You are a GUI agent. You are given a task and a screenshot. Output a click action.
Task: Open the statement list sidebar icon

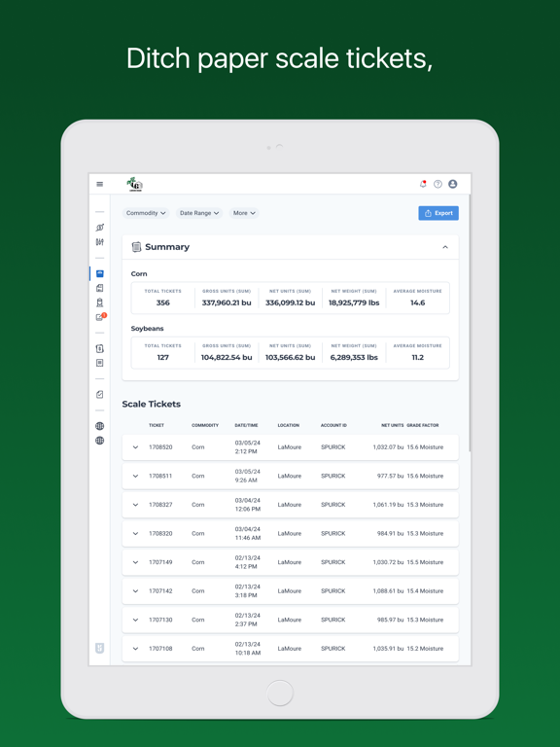pos(99,363)
